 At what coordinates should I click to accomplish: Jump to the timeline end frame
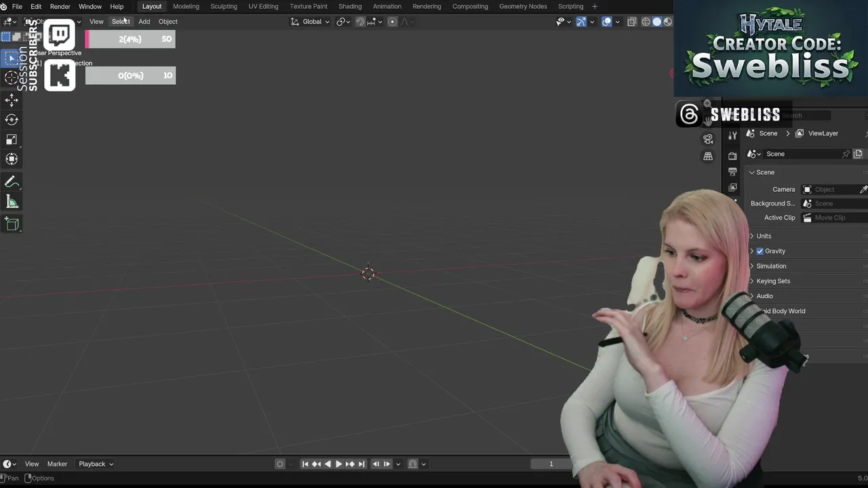pyautogui.click(x=361, y=464)
